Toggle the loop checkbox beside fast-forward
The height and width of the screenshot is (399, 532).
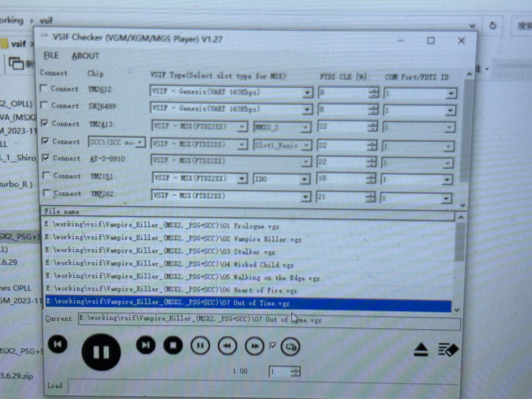click(273, 346)
